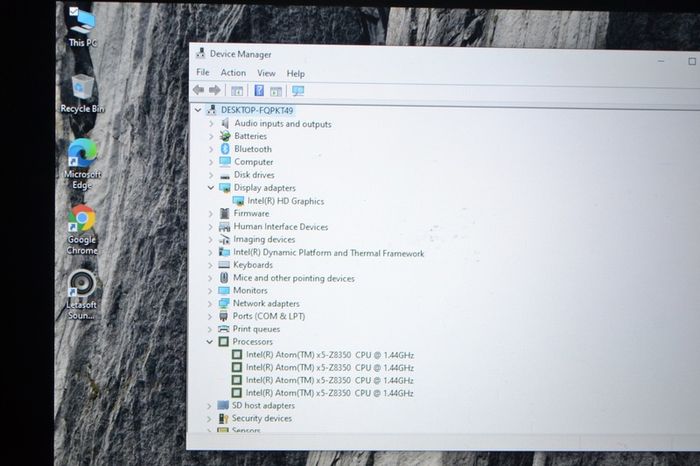700x466 pixels.
Task: Collapse the Processors category arrow
Action: click(x=209, y=342)
